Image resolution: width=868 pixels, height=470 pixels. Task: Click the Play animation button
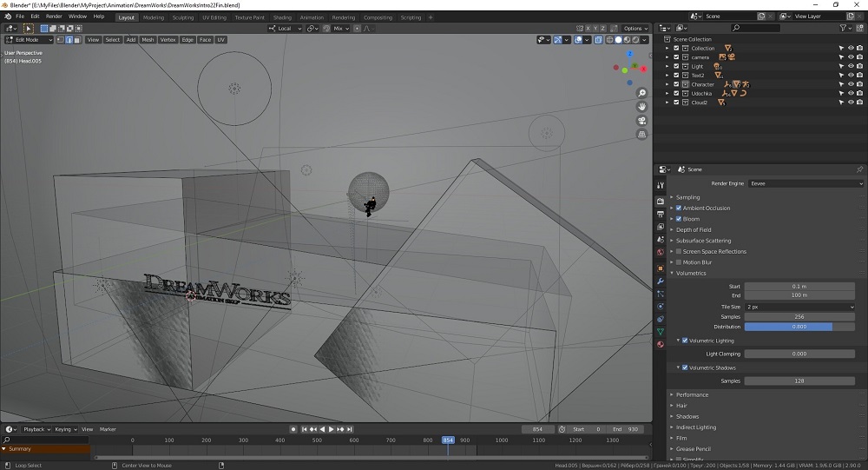pos(331,429)
